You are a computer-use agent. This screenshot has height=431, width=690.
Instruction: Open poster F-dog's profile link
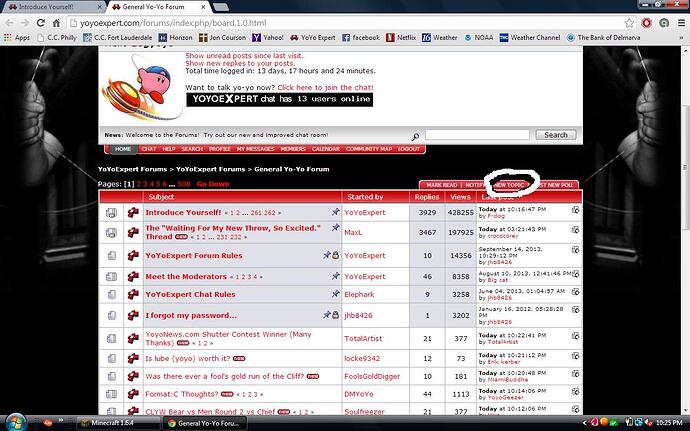(496, 216)
